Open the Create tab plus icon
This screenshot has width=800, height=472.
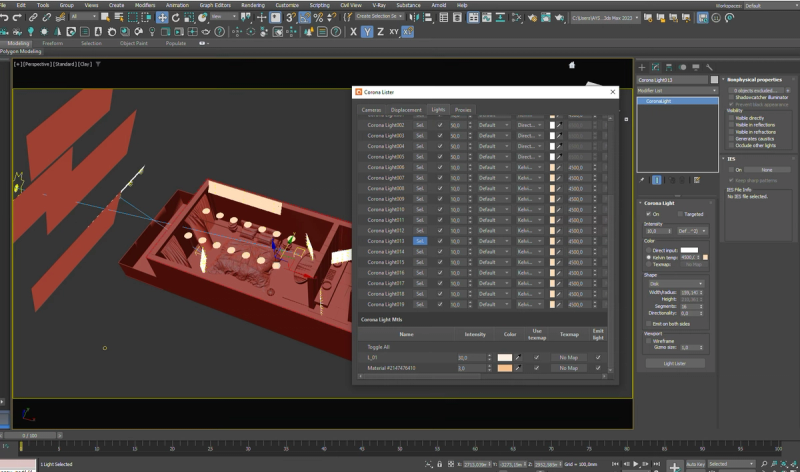(x=642, y=67)
